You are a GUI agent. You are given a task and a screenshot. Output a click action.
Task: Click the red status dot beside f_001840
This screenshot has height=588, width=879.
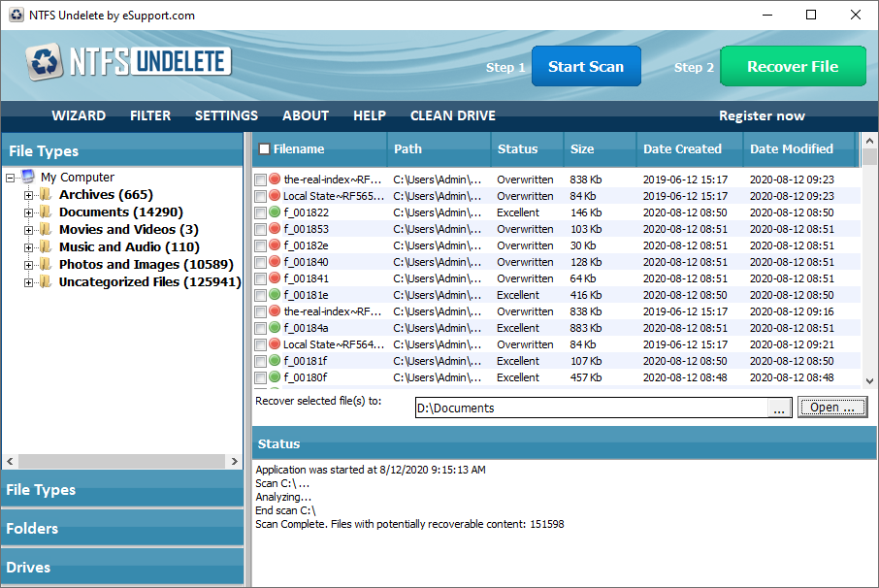275,262
